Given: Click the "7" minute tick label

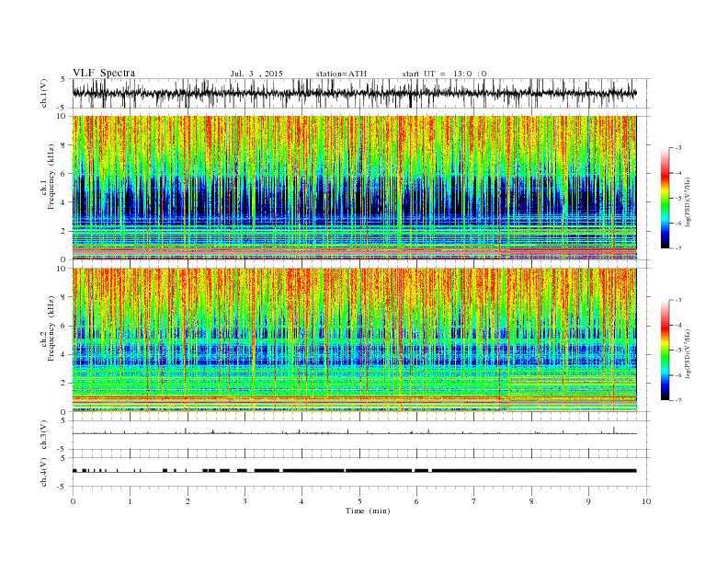Looking at the screenshot, I should pos(474,501).
